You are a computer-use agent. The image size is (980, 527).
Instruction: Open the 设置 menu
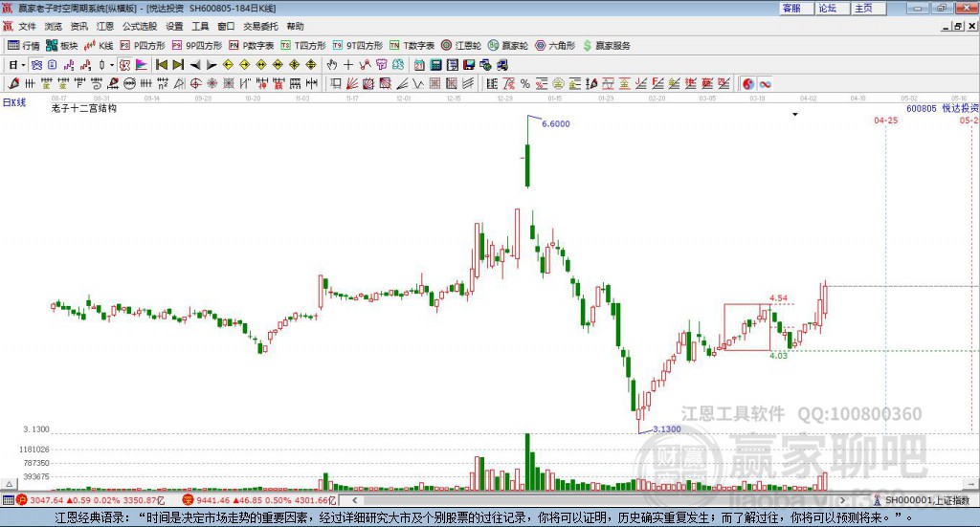click(x=174, y=26)
